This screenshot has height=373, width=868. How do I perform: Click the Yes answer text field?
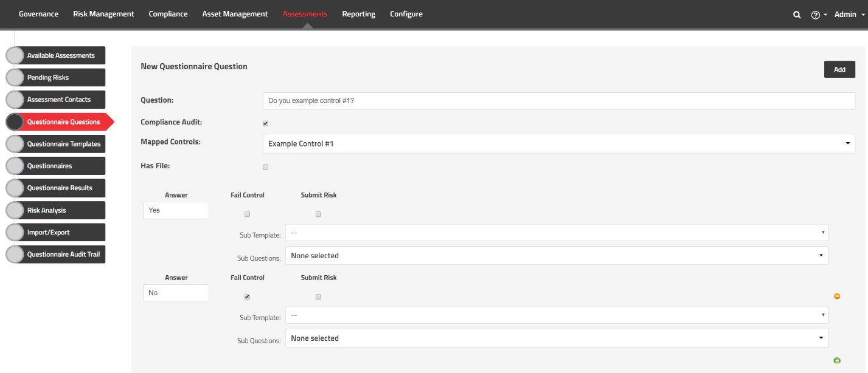click(x=176, y=210)
